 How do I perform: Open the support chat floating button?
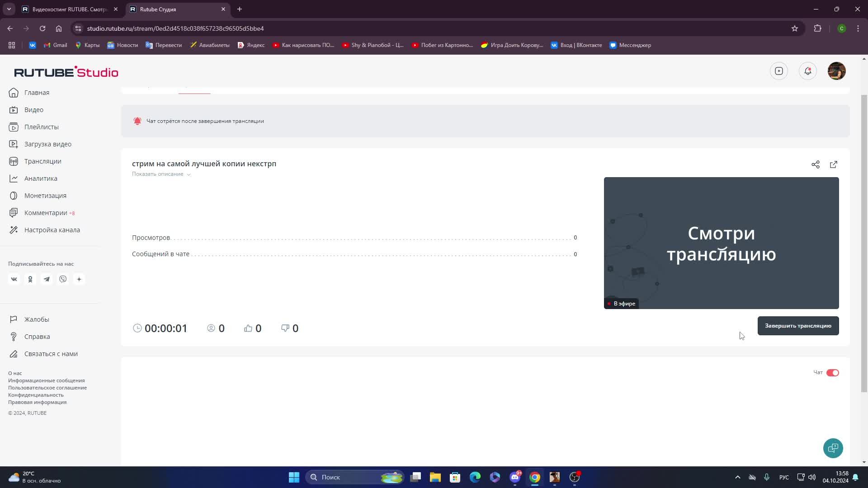(833, 448)
